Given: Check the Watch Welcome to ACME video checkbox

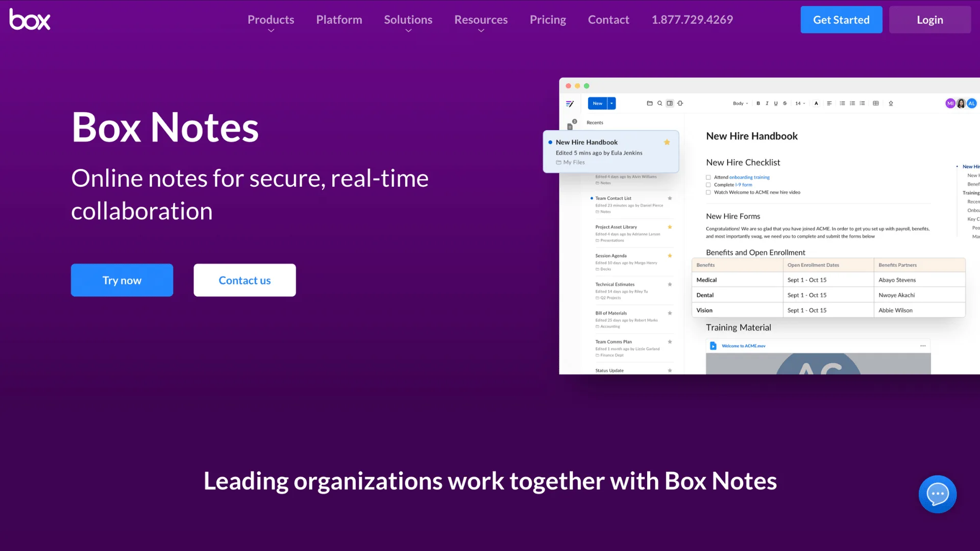Looking at the screenshot, I should tap(708, 192).
